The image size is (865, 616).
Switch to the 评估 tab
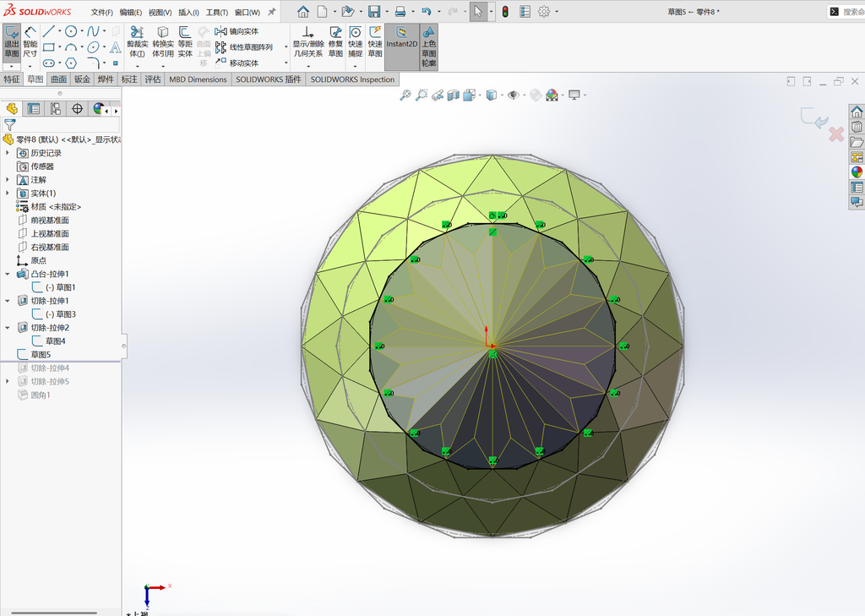click(153, 79)
